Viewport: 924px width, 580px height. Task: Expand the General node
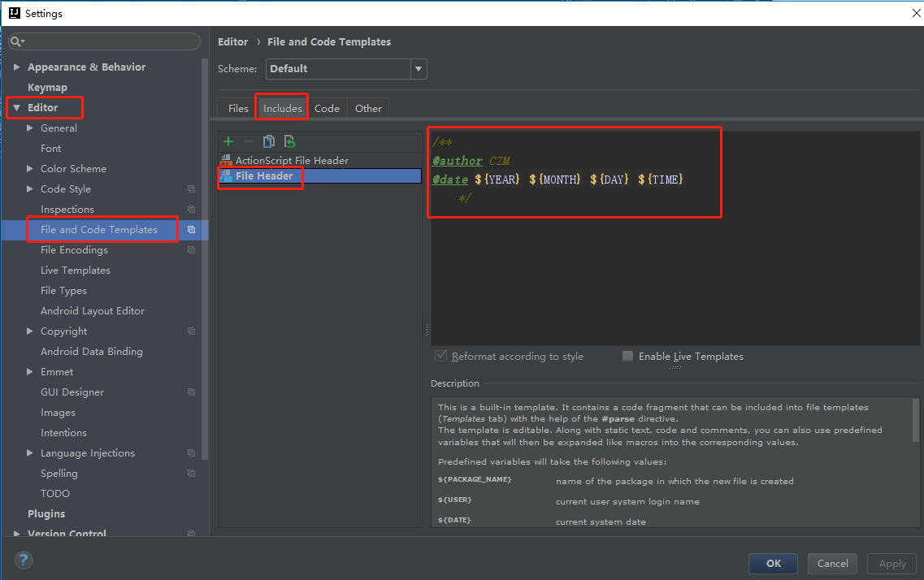pos(29,128)
